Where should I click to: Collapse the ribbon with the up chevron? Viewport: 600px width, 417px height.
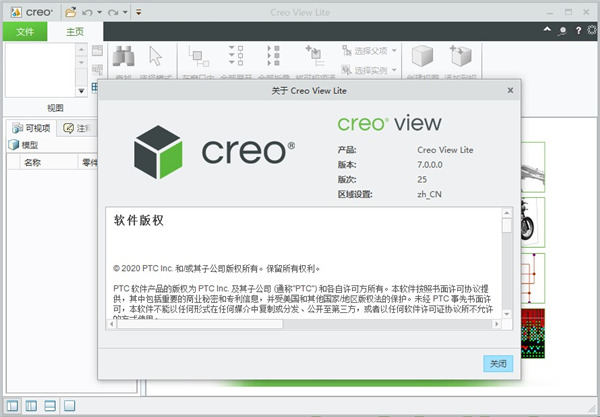[549, 31]
